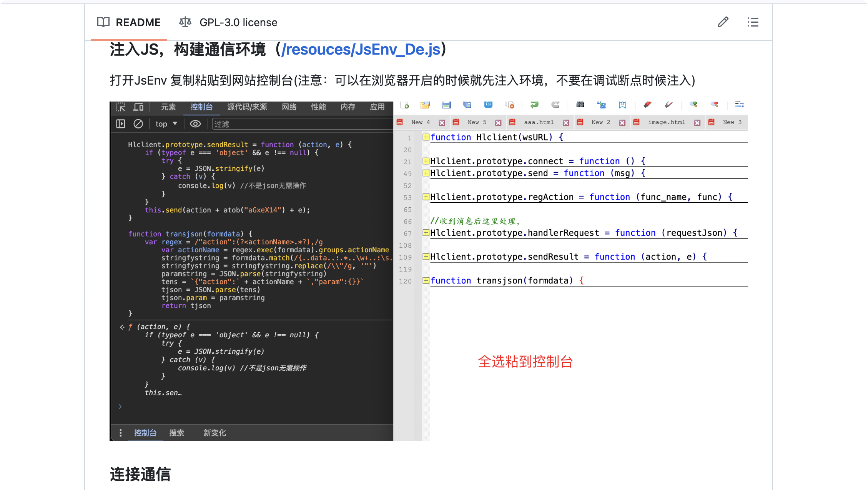Select the 源代码/来源 DevTools tab
868x490 pixels.
[x=247, y=107]
